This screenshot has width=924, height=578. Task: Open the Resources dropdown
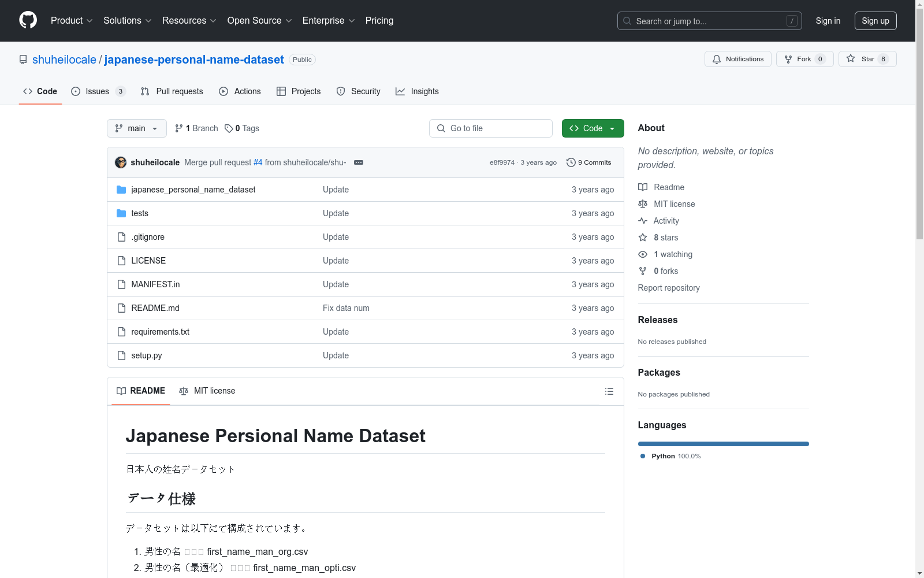coord(189,20)
